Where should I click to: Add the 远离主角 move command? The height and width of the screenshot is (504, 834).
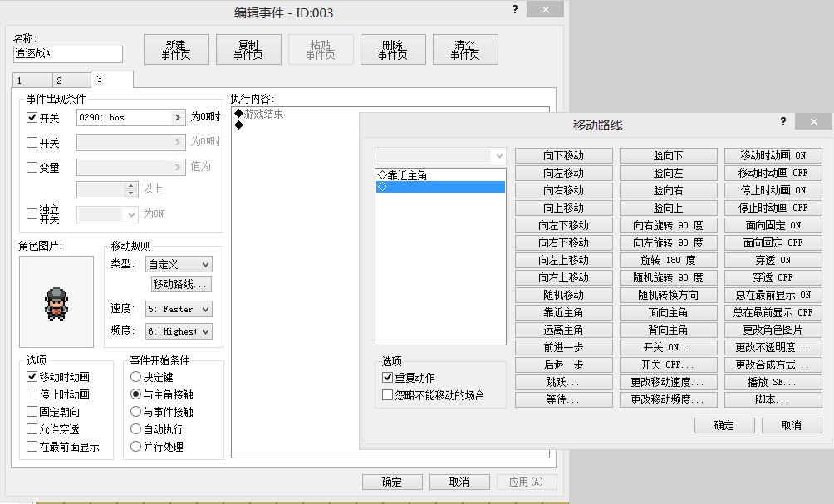(564, 330)
